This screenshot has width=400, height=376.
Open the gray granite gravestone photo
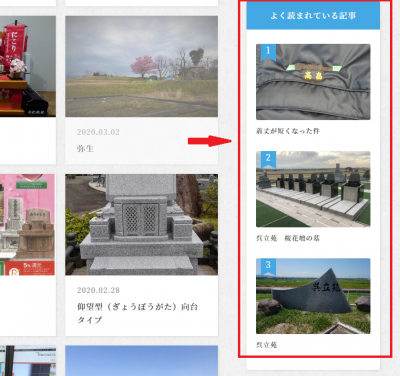click(x=142, y=224)
